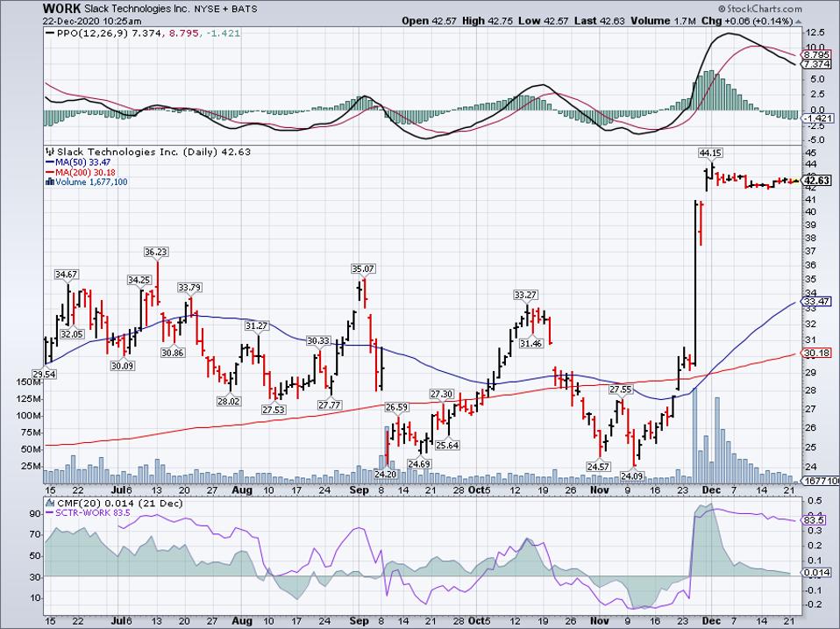Click the Chg +0.06 (+0.14%) value
The image size is (840, 629).
click(747, 21)
